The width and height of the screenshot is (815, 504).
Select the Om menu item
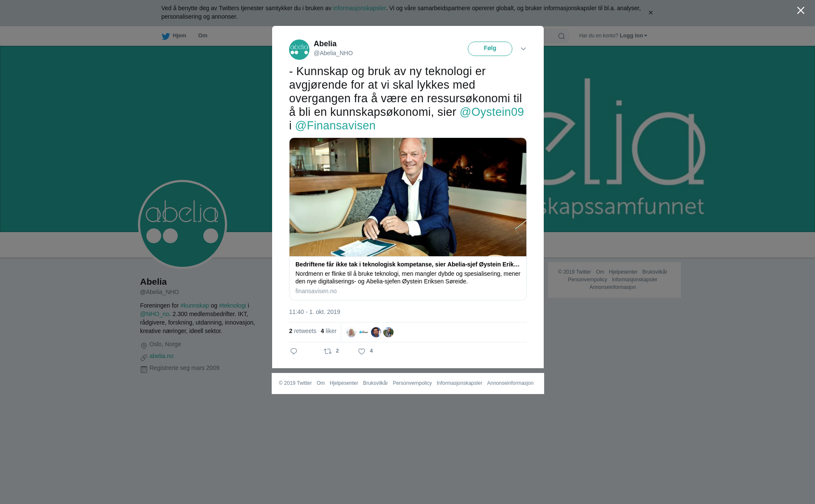(x=202, y=36)
